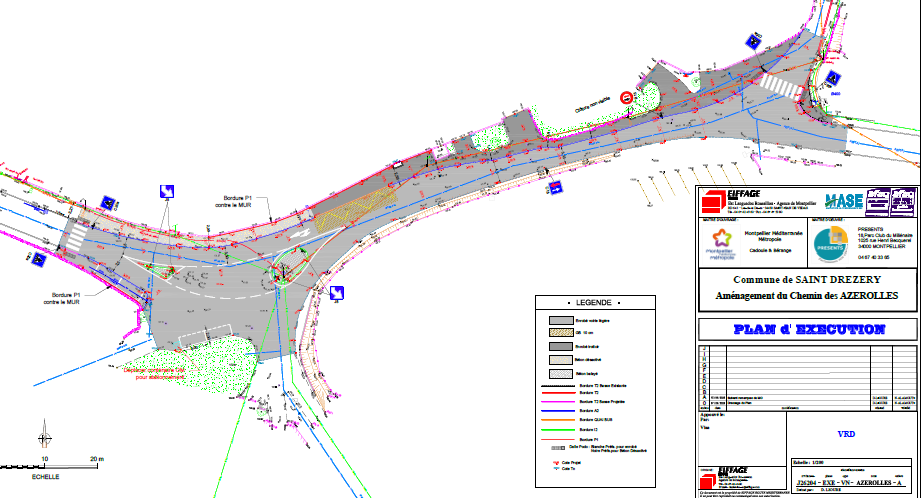This screenshot has width=921, height=498.
Task: Click the PRESENTS phone number line
Action: tap(873, 257)
